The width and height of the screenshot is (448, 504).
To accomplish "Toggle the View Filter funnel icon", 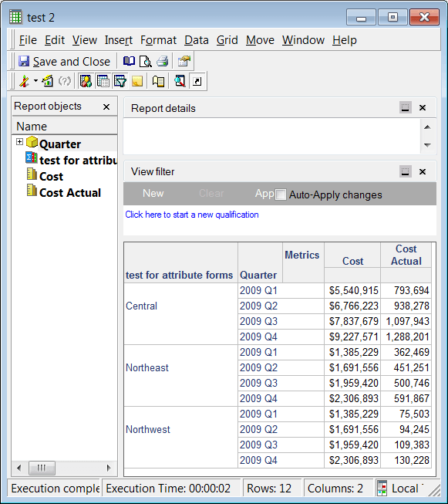I will 120,81.
